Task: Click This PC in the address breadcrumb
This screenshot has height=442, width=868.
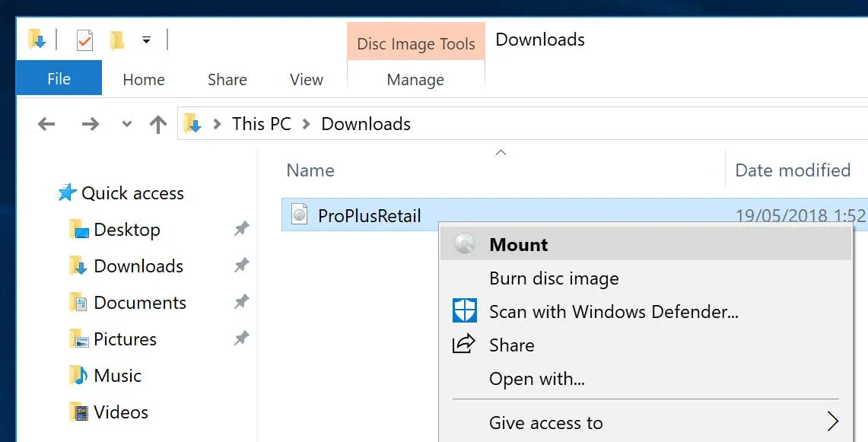Action: point(261,124)
